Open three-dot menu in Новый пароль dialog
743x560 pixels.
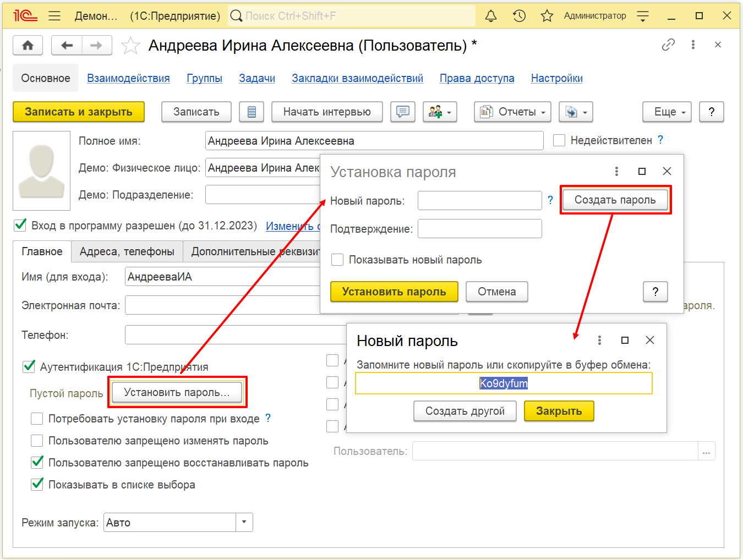(x=599, y=340)
